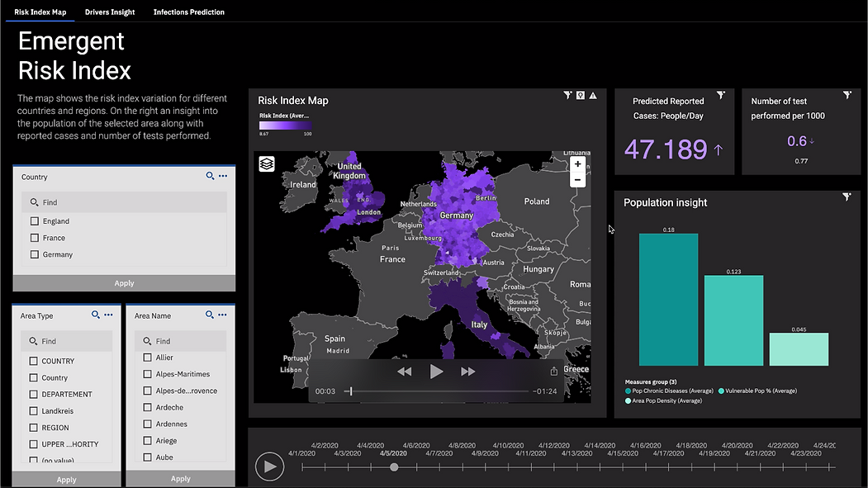Apply the Area Type filter
This screenshot has width=868, height=488.
click(x=66, y=480)
